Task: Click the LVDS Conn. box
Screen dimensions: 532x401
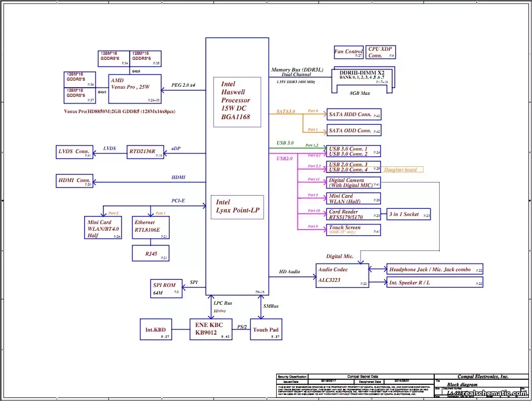Action: click(74, 152)
